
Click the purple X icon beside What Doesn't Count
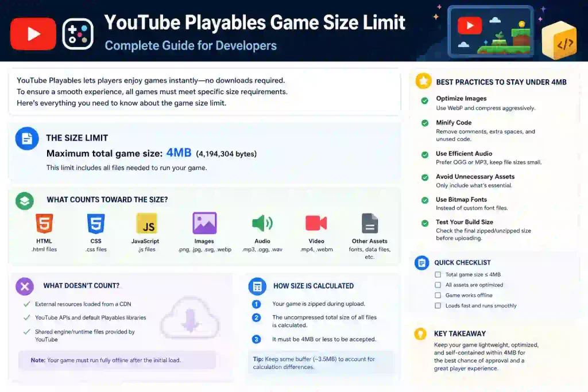25,287
